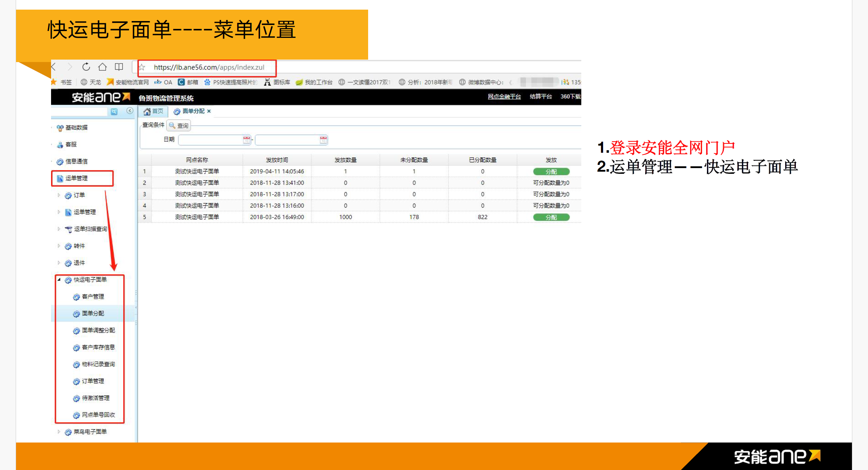868x470 pixels.
Task: Click the bookmark star in address bar
Action: pos(142,67)
